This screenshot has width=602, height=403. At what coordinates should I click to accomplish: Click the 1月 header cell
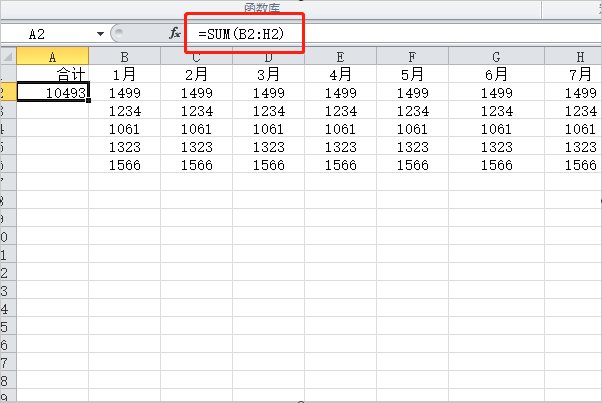coord(124,74)
